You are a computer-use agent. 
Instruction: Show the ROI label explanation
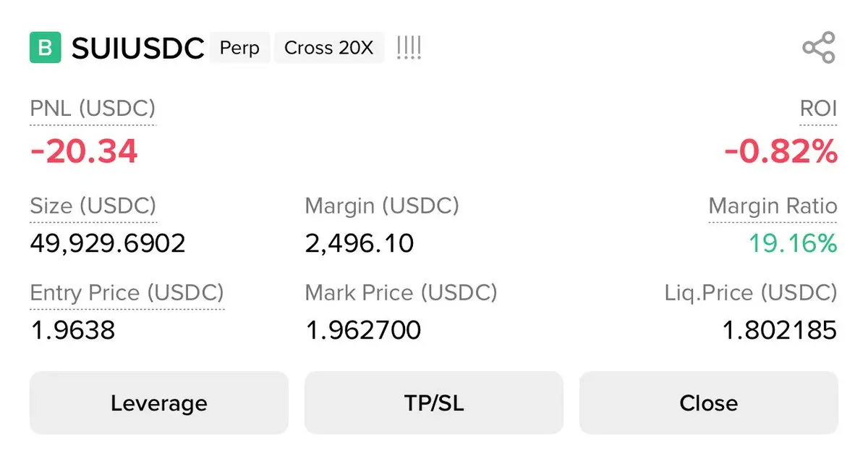(819, 109)
